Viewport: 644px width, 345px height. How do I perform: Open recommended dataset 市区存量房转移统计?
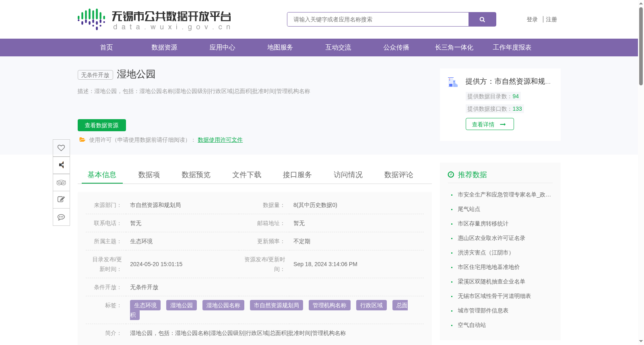point(483,223)
